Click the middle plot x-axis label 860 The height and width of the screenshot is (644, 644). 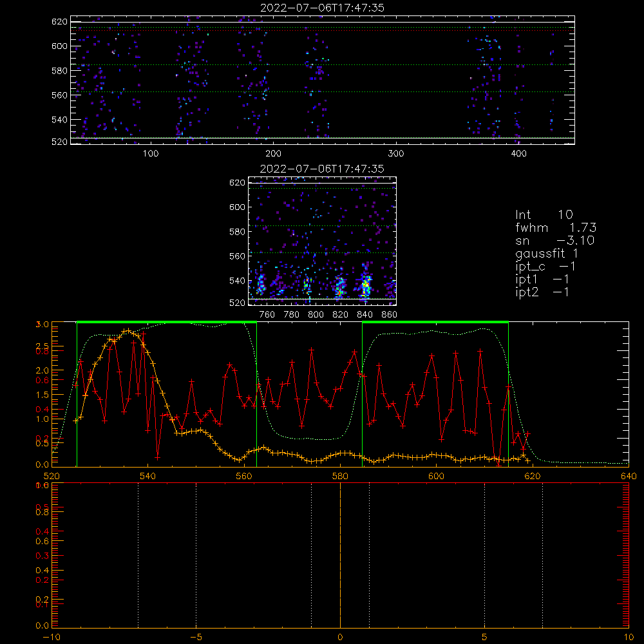point(390,315)
